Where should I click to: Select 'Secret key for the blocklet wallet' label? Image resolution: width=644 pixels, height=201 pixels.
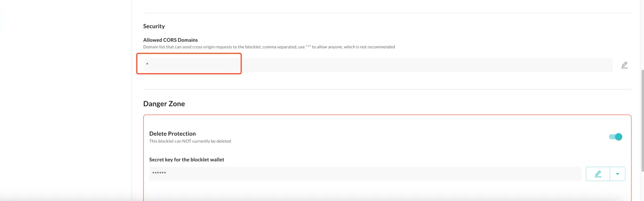(x=187, y=160)
